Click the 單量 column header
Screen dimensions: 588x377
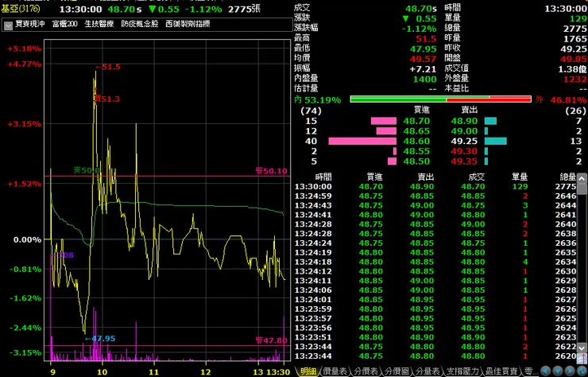[520, 177]
